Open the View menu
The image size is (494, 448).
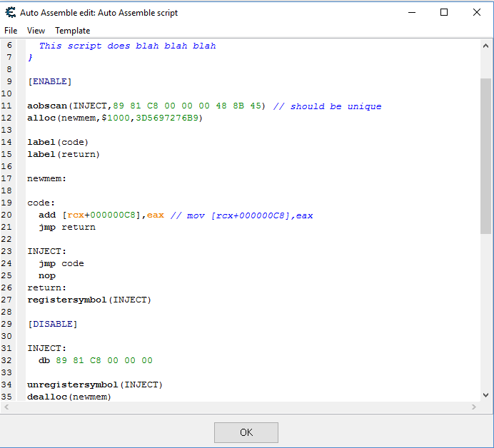click(36, 31)
